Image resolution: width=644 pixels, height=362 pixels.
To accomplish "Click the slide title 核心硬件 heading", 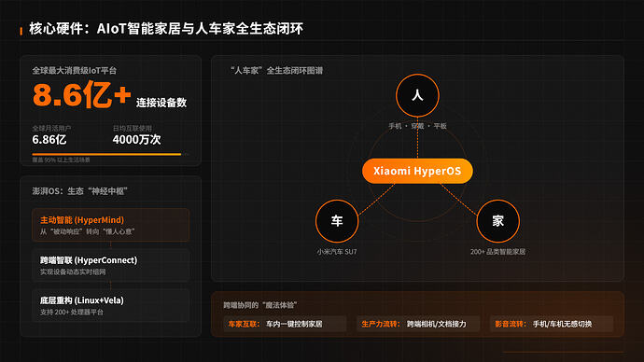I will tap(166, 29).
